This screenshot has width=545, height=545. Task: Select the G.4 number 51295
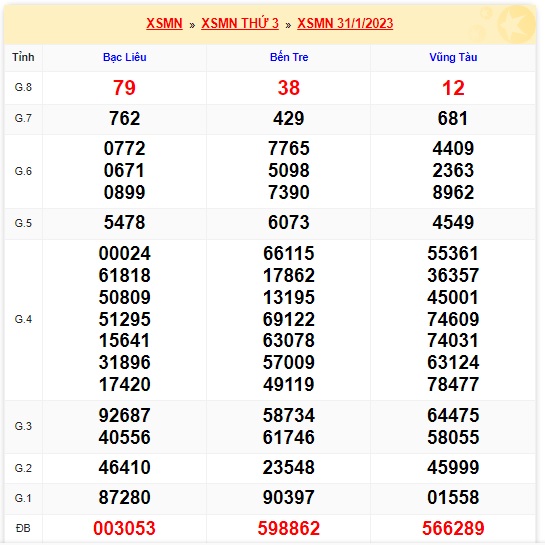[124, 319]
